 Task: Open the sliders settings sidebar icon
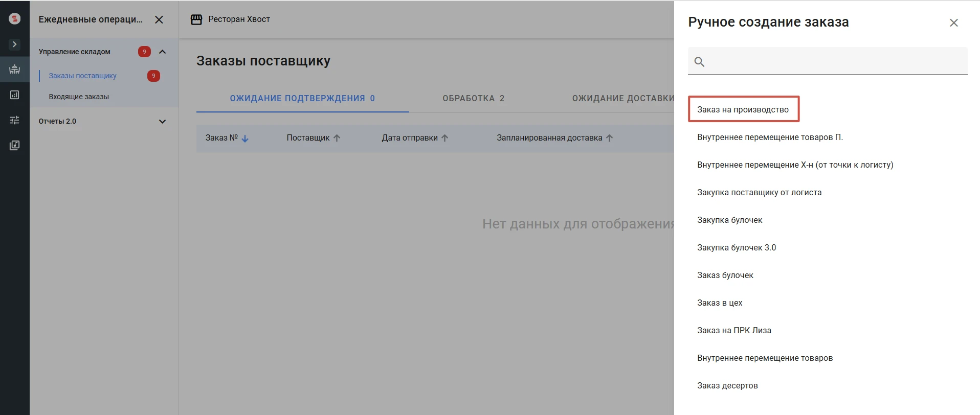(14, 120)
